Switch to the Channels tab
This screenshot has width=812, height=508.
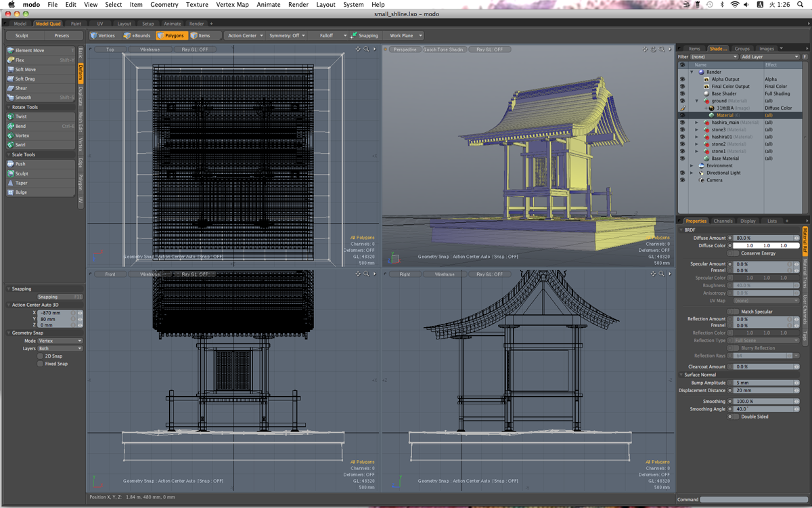(723, 221)
